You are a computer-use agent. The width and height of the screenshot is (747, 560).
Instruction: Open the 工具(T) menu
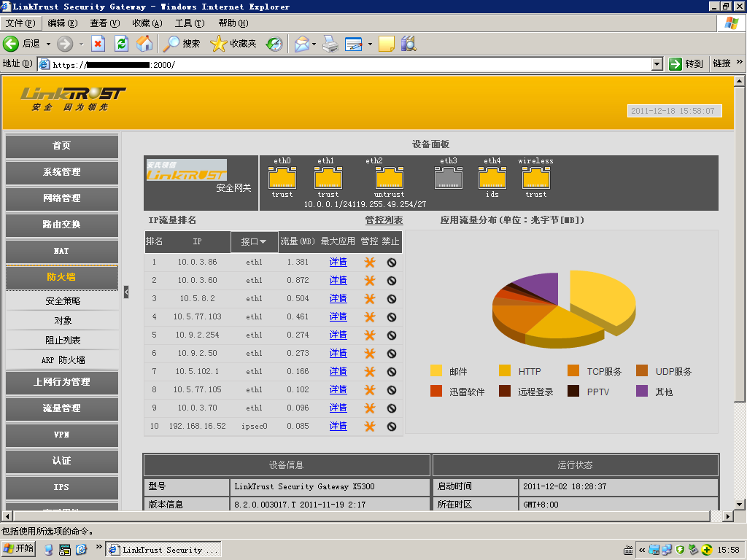(x=190, y=23)
